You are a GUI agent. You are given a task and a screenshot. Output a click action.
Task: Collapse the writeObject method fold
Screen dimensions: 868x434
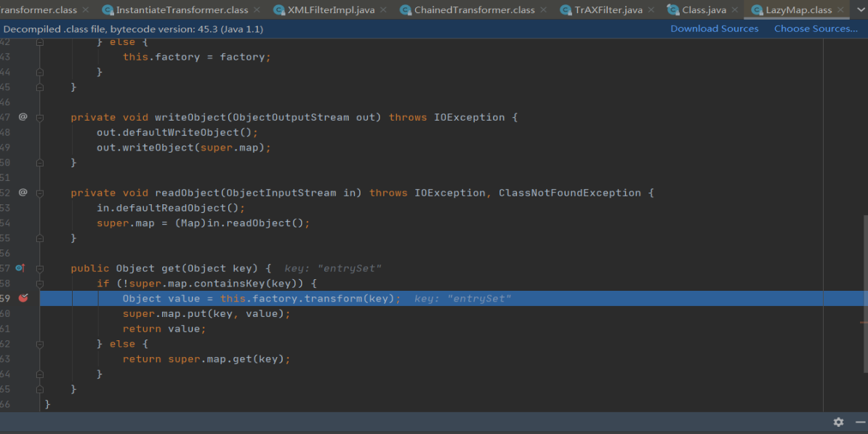pyautogui.click(x=40, y=117)
